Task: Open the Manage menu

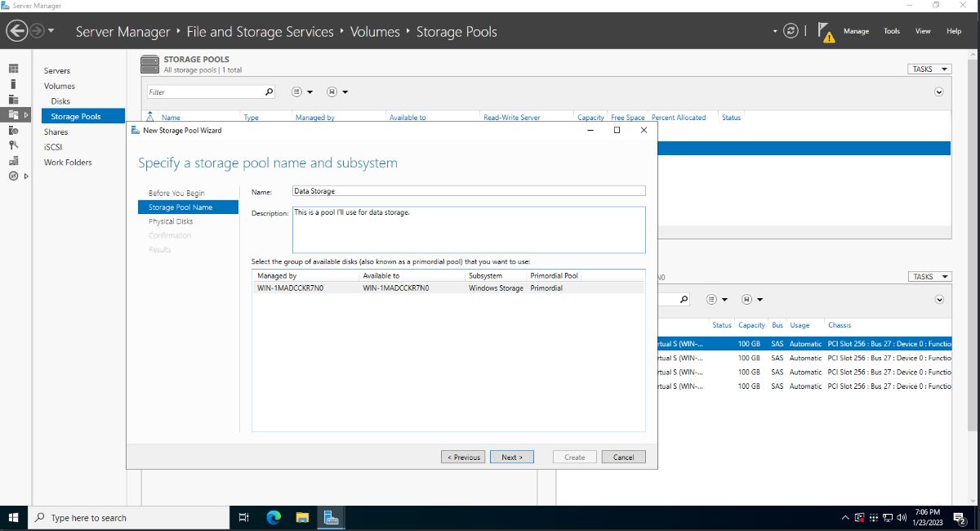Action: click(x=856, y=31)
